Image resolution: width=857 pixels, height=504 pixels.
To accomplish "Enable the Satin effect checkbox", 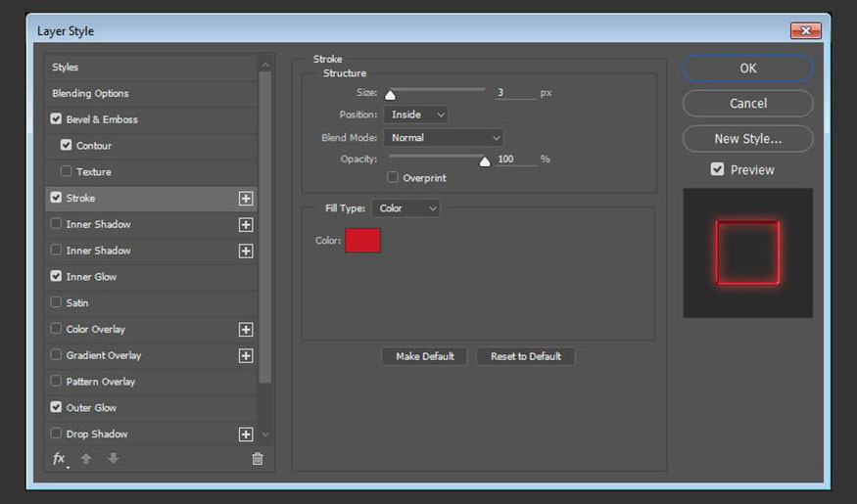I will (56, 302).
